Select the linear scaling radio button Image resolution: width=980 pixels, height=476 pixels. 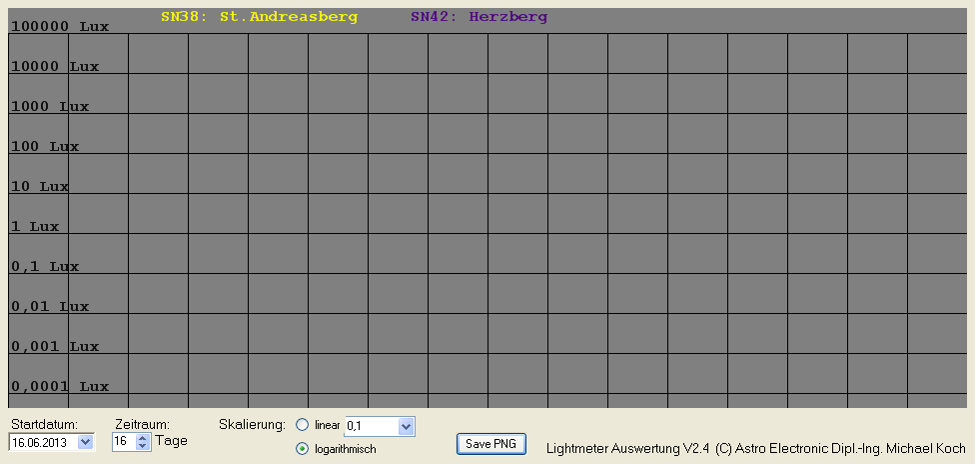[303, 425]
